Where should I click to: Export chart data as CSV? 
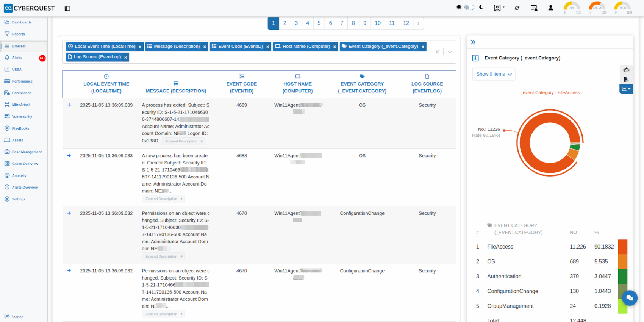pyautogui.click(x=626, y=79)
